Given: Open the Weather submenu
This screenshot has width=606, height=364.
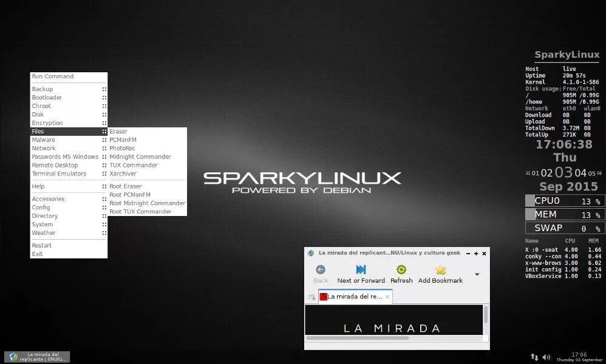Looking at the screenshot, I should pyautogui.click(x=69, y=233).
